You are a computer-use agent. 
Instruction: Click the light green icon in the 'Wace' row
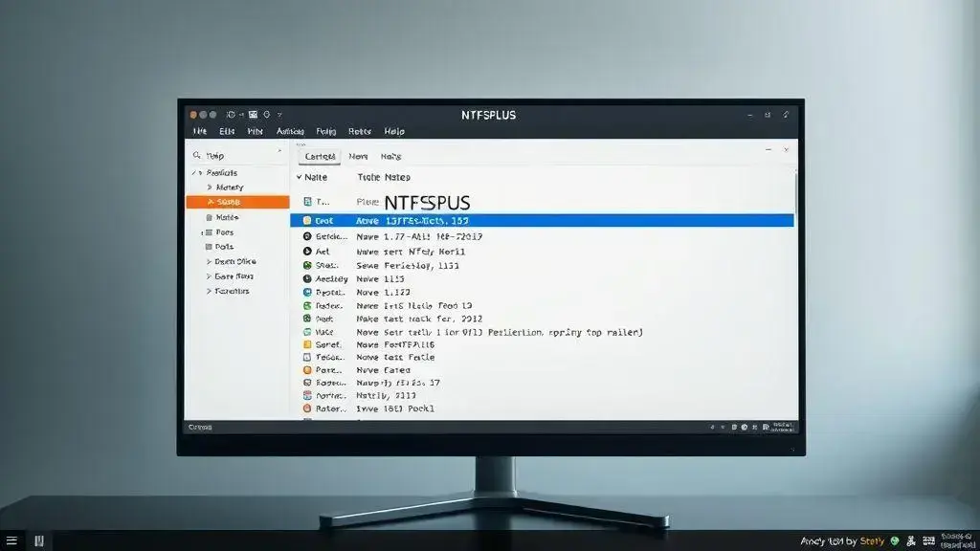point(307,332)
